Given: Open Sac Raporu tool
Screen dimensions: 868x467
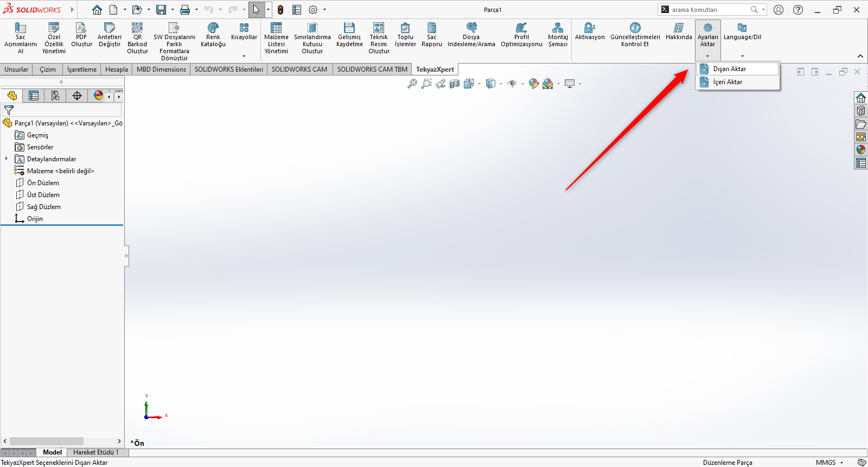Looking at the screenshot, I should point(432,35).
